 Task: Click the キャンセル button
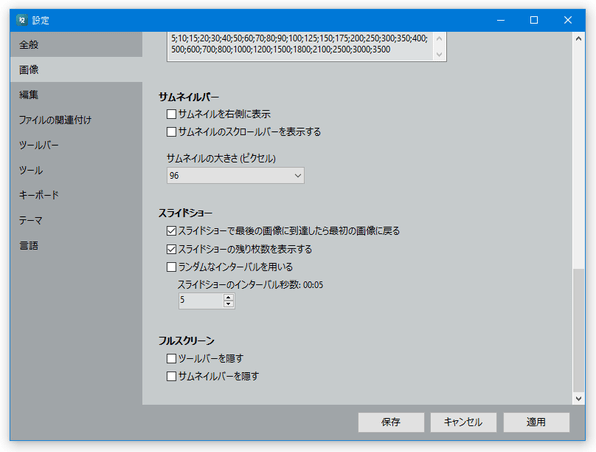463,422
